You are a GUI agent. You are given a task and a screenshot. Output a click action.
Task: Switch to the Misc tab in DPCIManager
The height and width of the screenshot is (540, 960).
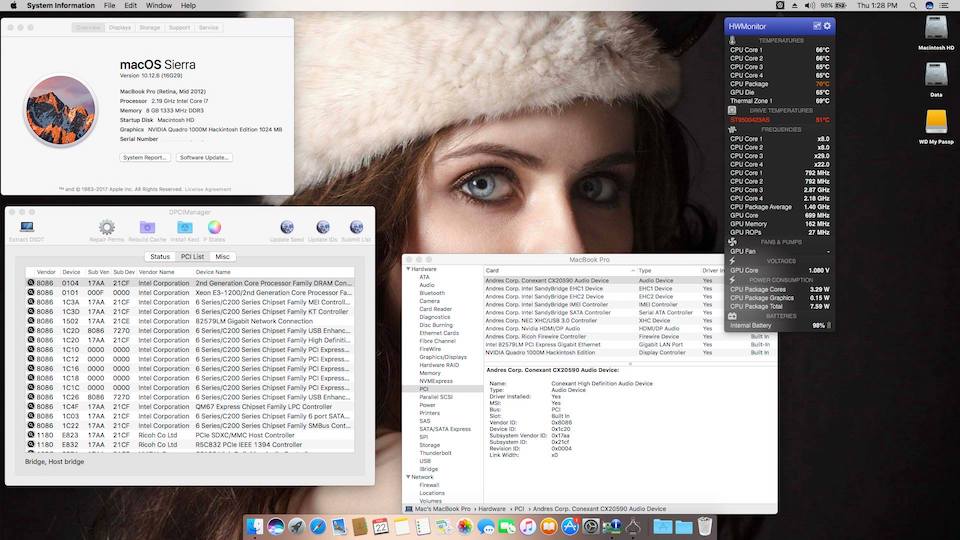click(x=222, y=257)
